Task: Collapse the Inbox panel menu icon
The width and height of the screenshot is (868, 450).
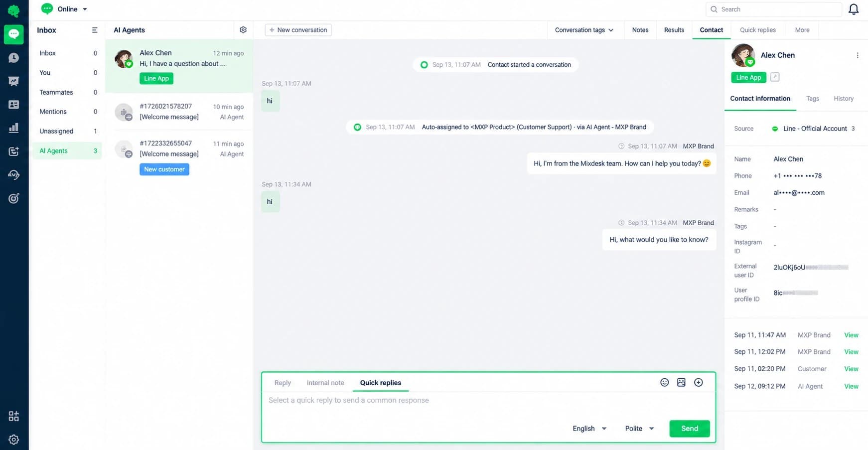Action: 95,30
